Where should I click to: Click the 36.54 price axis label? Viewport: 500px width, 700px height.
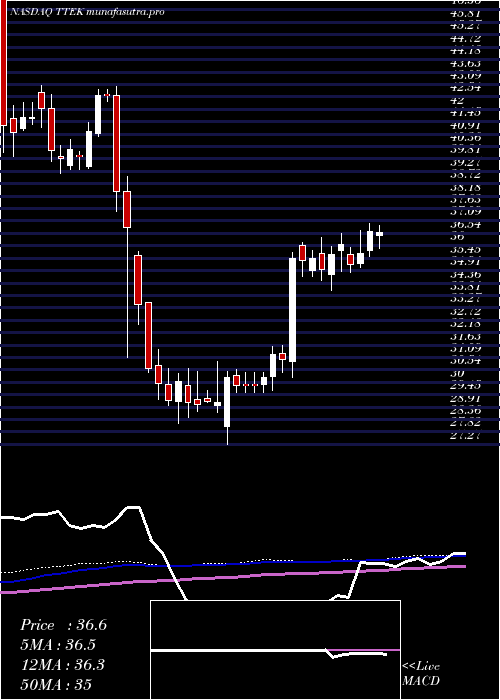[466, 225]
